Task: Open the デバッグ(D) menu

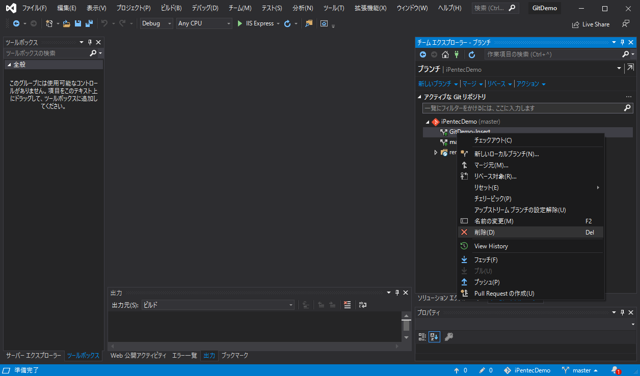Action: (x=205, y=8)
